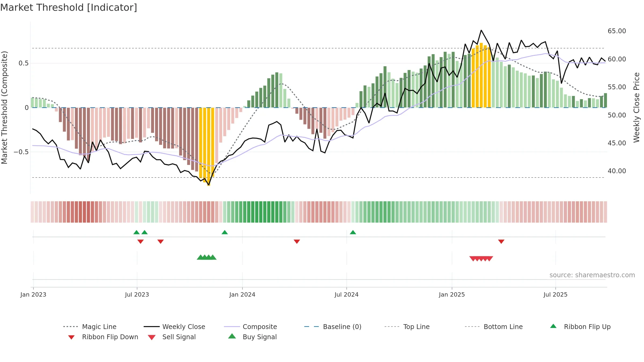Screen dimensions: 644x362
Task: Toggle the Bottom Line legend entry
Action: (x=494, y=327)
